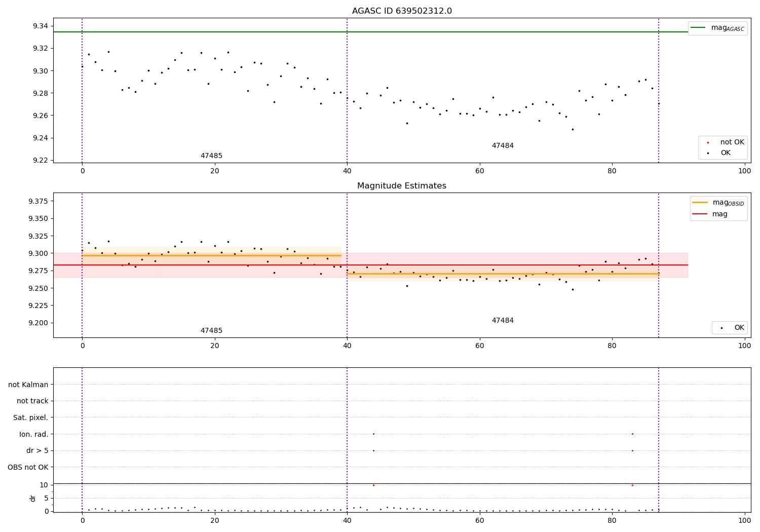The width and height of the screenshot is (760, 532).
Task: Click the orange OBSID line above the 47485 label
Action: [x=211, y=255]
